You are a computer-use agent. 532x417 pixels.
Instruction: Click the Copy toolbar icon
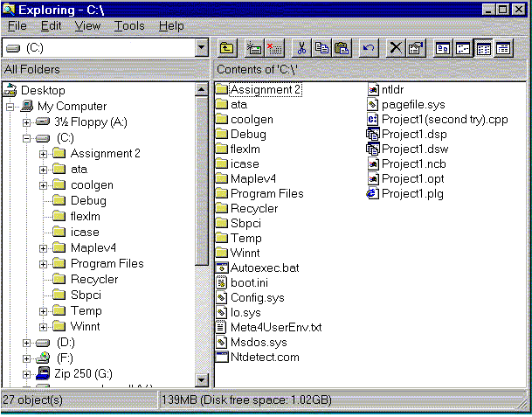(x=321, y=49)
